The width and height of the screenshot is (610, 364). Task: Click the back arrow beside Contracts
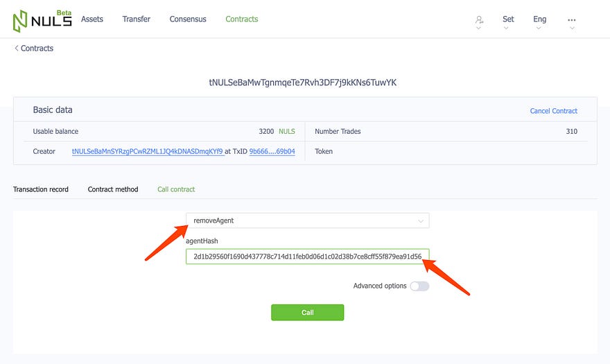point(17,49)
